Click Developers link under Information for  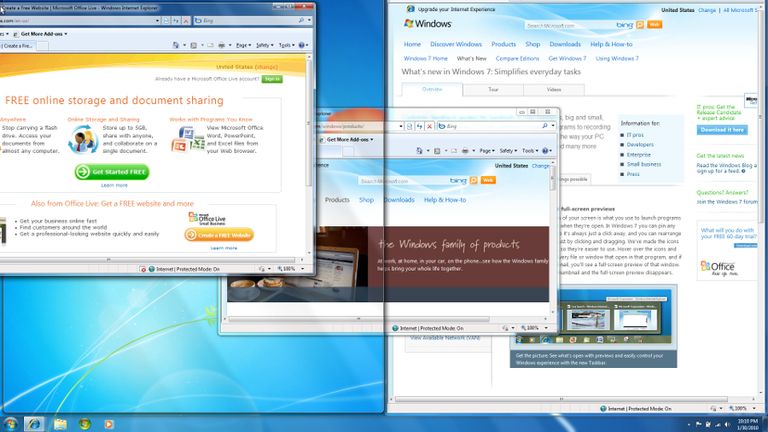(640, 144)
